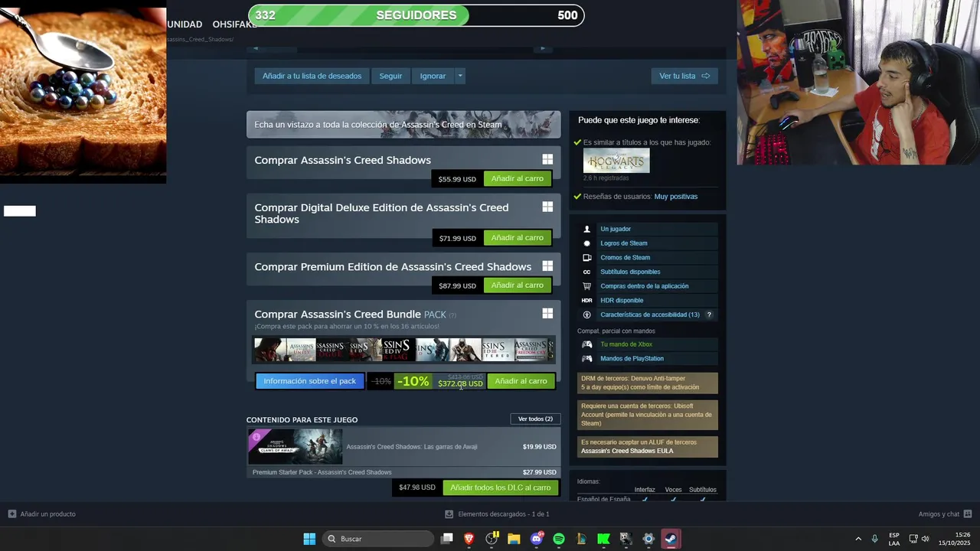Viewport: 980px width, 551px height.
Task: Click the right arrow of the media scrollbar
Action: click(543, 48)
